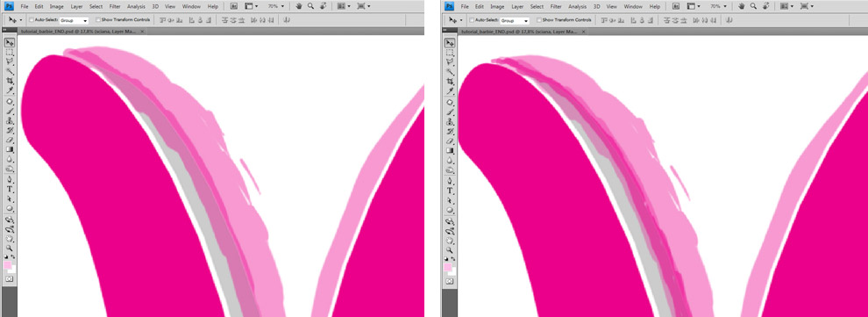The height and width of the screenshot is (317, 868).
Task: Toggle Auto-Select checkbox in left screenshot
Action: coord(32,20)
